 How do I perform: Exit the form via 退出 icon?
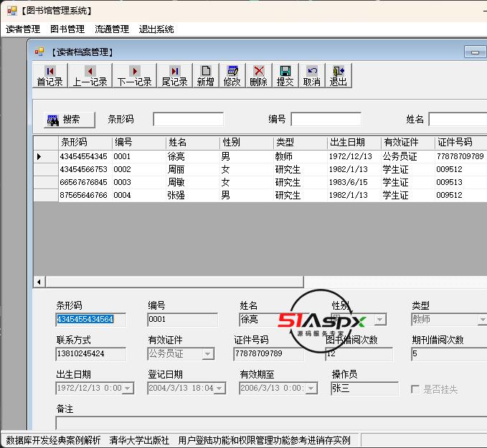(338, 75)
